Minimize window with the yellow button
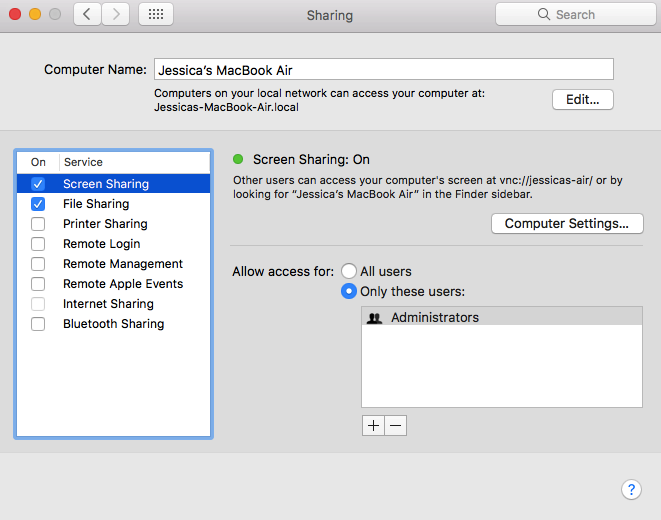661x520 pixels. click(x=35, y=14)
